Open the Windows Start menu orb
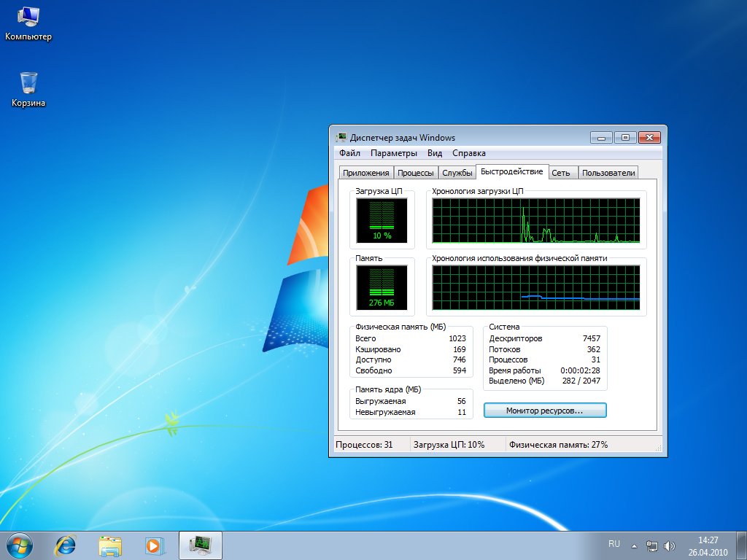Image resolution: width=747 pixels, height=560 pixels. tap(20, 545)
